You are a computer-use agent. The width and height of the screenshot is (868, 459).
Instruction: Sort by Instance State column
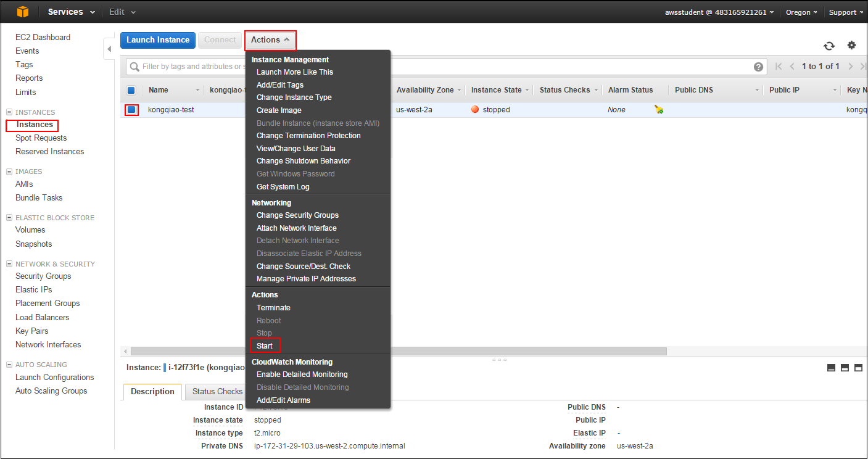[x=500, y=90]
